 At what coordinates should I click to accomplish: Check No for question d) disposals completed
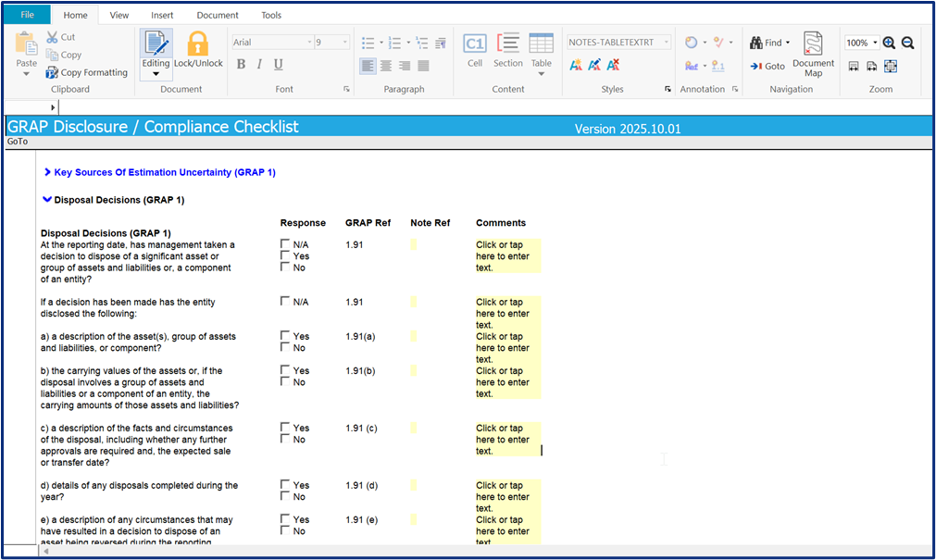[x=285, y=497]
